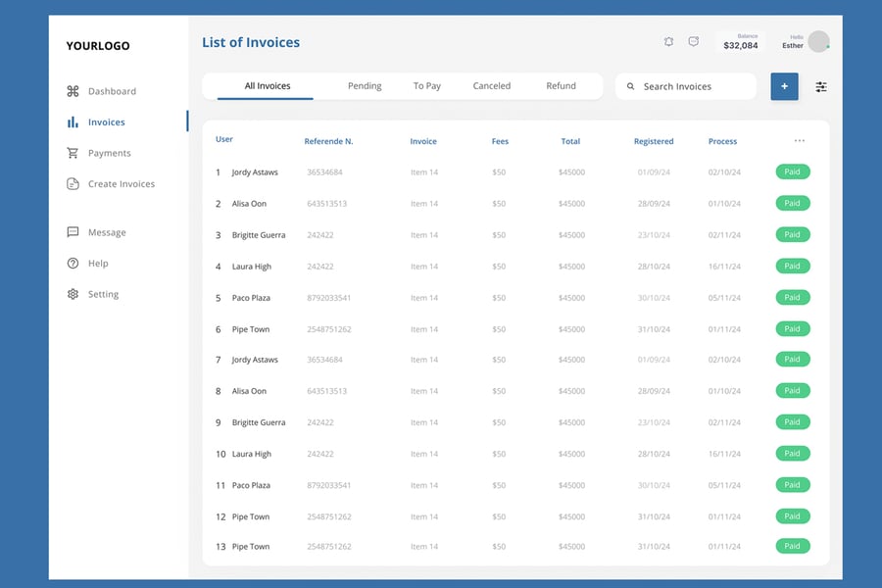
Task: Click the Paid badge for Alisa Oon row 2
Action: click(x=793, y=204)
